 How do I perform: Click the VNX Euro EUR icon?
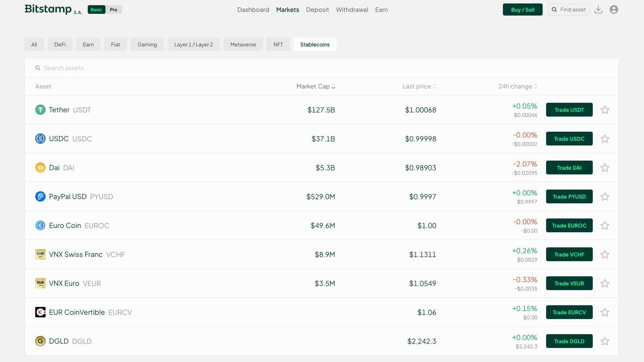[40, 283]
